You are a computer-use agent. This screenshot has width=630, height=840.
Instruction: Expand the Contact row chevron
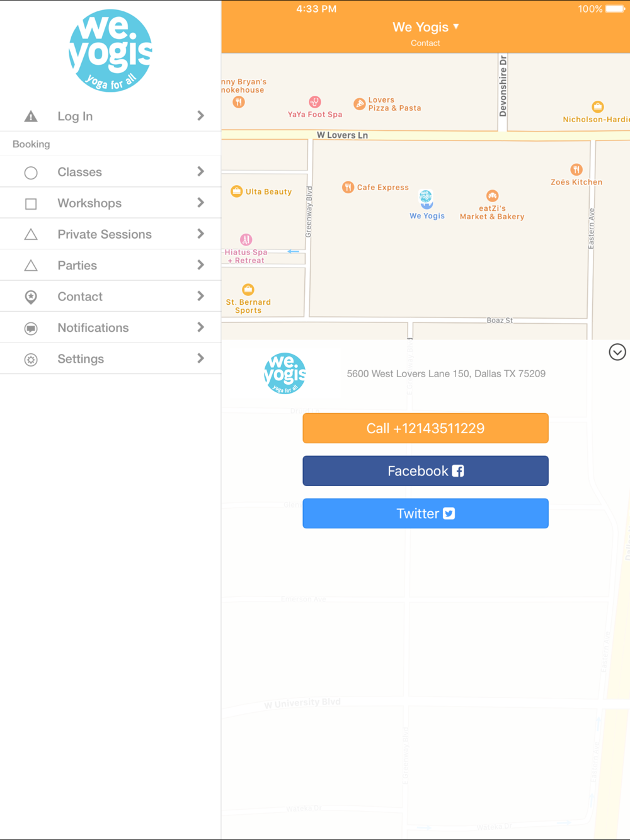coord(200,296)
